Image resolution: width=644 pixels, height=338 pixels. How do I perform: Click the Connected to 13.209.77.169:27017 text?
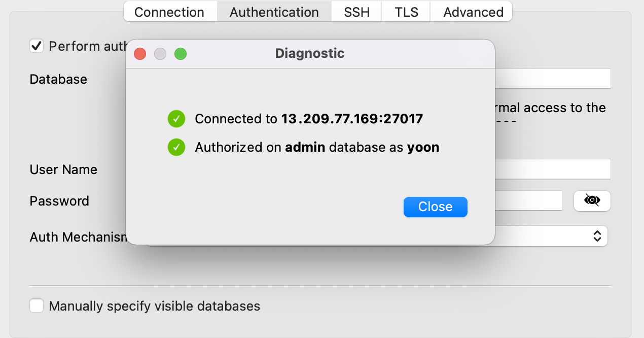click(309, 119)
